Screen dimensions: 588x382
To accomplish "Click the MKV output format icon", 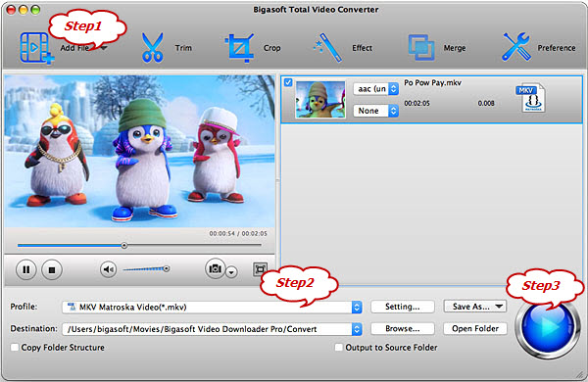I will click(530, 98).
